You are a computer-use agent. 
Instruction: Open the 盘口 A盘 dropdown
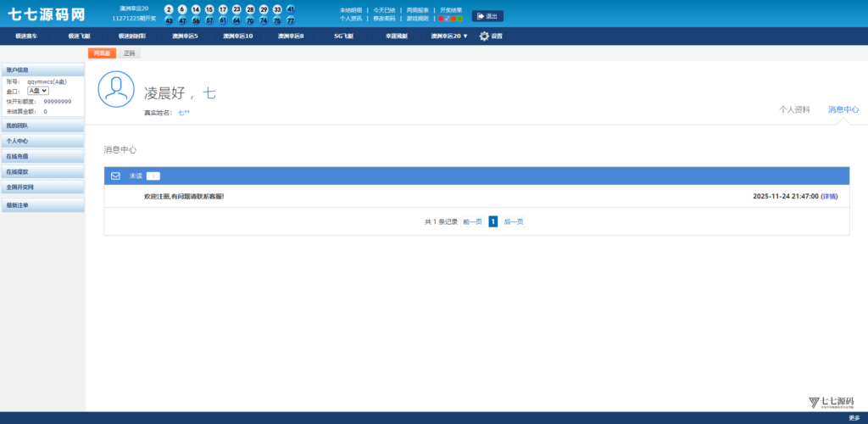click(x=38, y=91)
